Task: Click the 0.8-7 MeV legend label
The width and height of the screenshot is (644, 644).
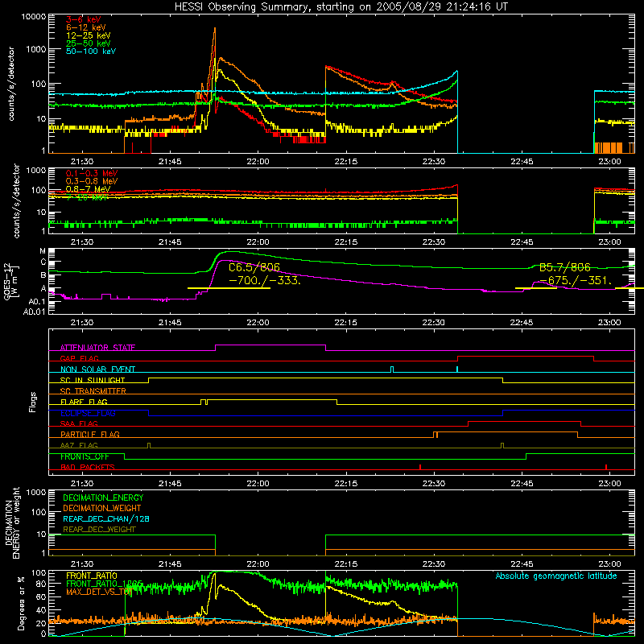Action: 88,189
